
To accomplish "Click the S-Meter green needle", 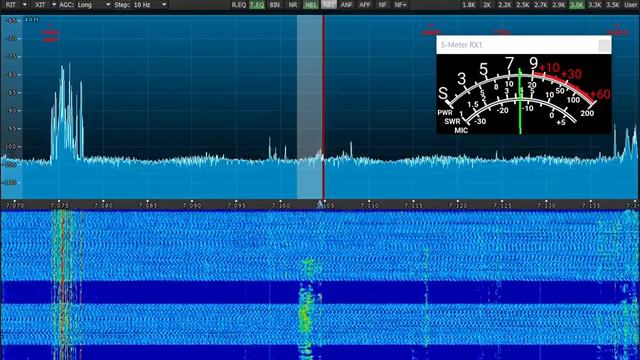I will (x=520, y=101).
